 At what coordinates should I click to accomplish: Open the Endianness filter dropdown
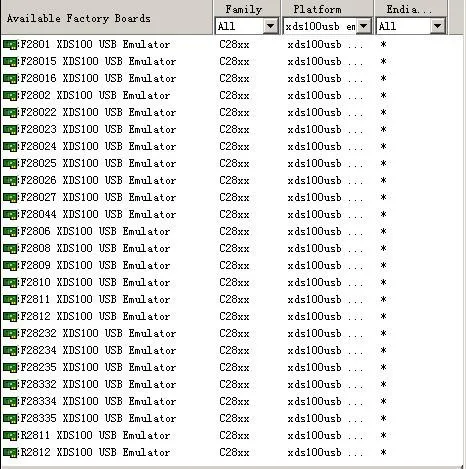click(x=411, y=26)
